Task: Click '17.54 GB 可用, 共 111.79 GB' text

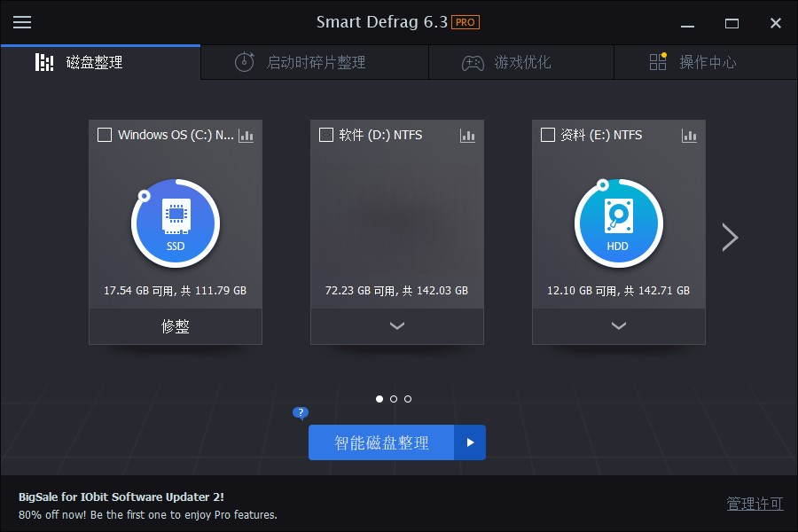Action: click(175, 291)
